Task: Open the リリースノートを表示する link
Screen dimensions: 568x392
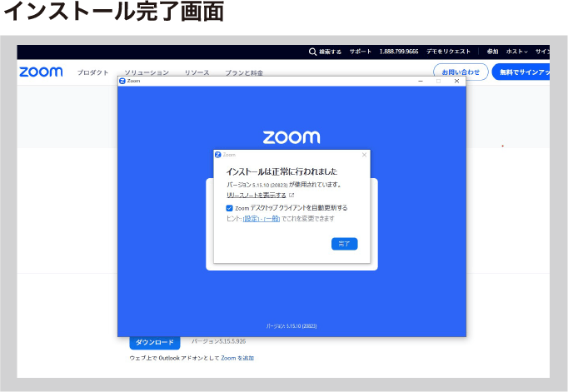Action: tap(256, 195)
